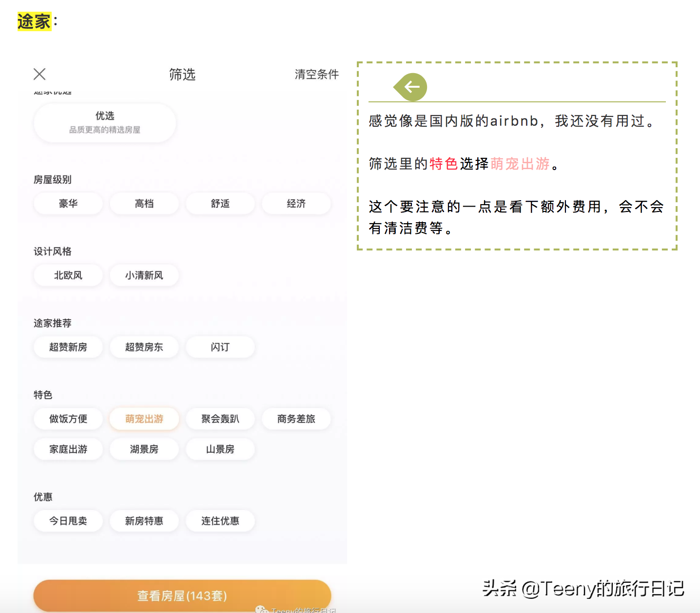The image size is (700, 613).
Task: Click the 房屋级别 section heading
Action: [x=53, y=180]
